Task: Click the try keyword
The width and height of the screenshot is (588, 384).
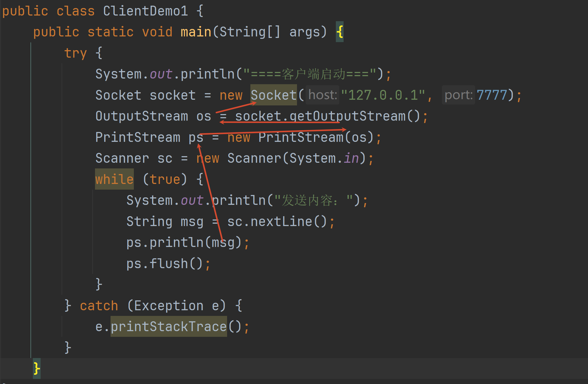Action: [75, 53]
